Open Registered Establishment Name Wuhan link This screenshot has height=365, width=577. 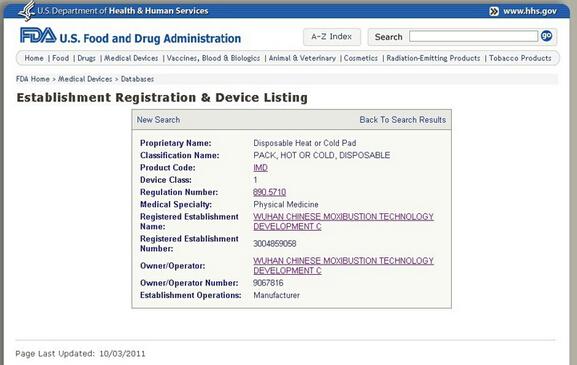click(343, 222)
